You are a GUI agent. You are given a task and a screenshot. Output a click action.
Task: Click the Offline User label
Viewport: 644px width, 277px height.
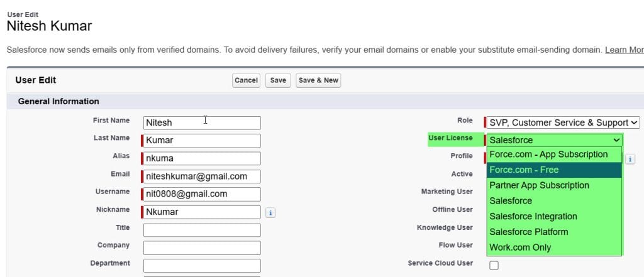452,210
